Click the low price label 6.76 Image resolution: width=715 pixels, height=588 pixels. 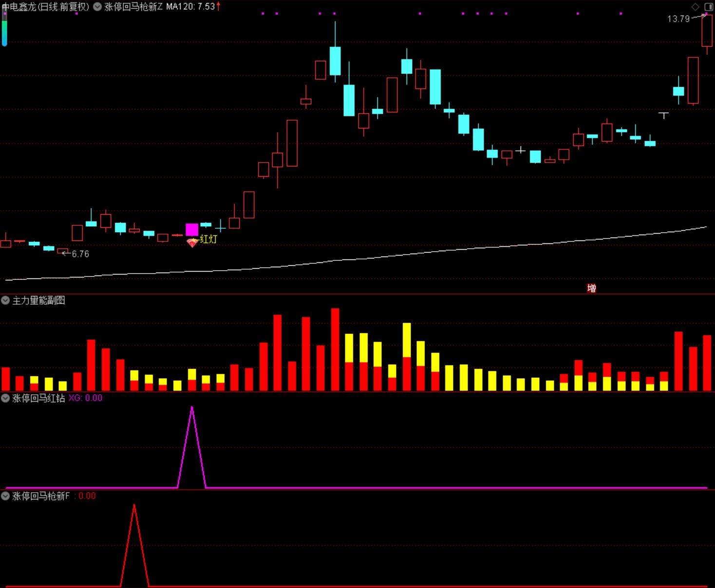click(80, 254)
